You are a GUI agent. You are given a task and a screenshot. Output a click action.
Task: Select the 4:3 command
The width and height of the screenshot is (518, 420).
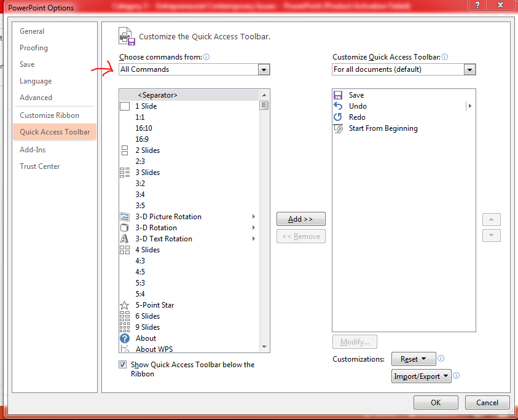tap(189, 261)
